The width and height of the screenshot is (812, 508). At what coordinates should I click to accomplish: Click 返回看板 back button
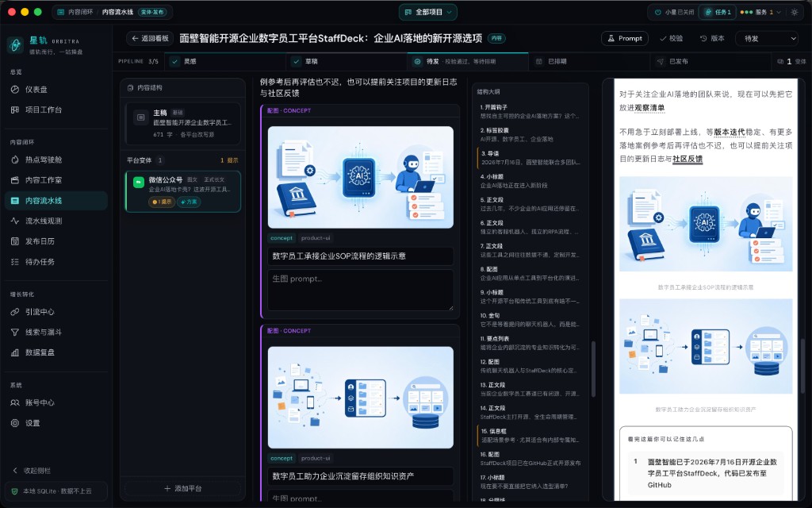pos(150,38)
